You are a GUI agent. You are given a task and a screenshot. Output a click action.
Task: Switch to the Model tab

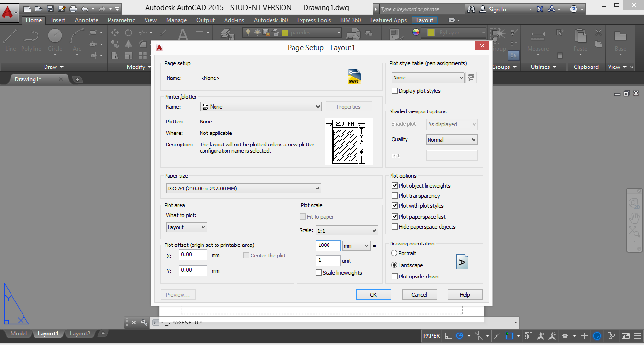(x=19, y=334)
